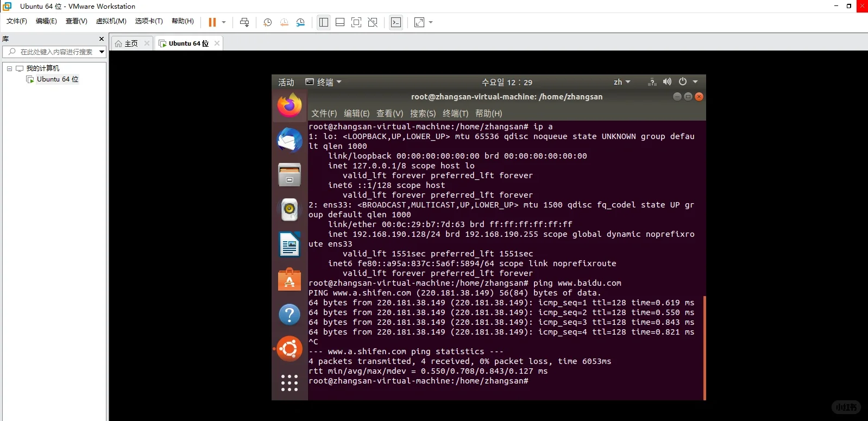This screenshot has height=421, width=868.
Task: Select 我的计算机 in the library tree
Action: (x=43, y=68)
